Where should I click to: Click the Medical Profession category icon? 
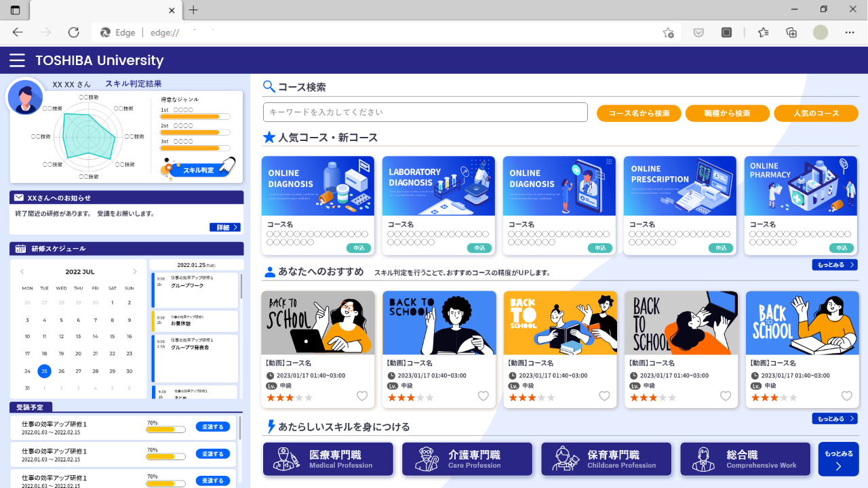click(285, 459)
